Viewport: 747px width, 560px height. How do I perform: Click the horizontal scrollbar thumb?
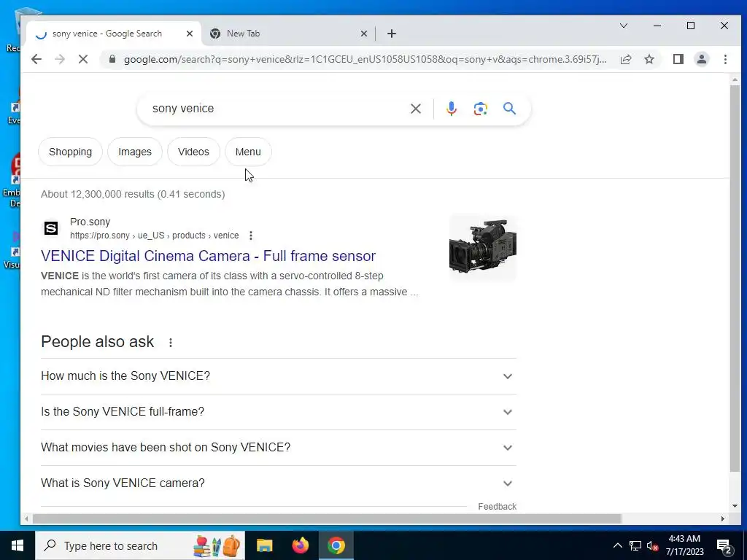tap(327, 518)
